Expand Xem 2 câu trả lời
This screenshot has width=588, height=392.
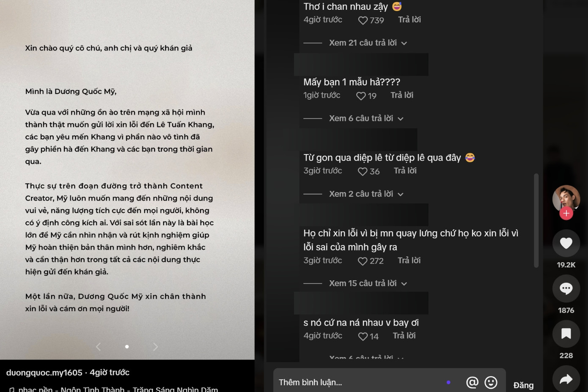point(366,194)
